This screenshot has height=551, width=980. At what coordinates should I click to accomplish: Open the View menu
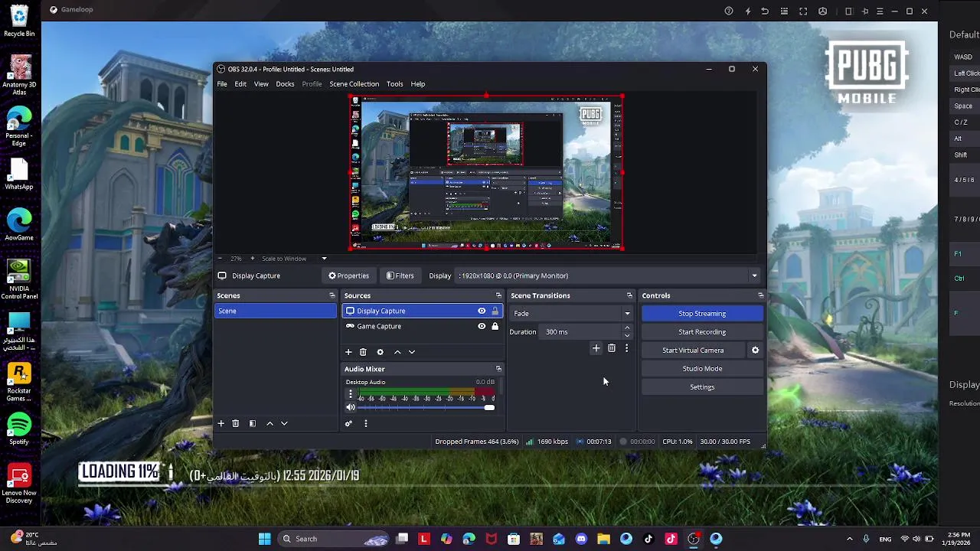261,84
